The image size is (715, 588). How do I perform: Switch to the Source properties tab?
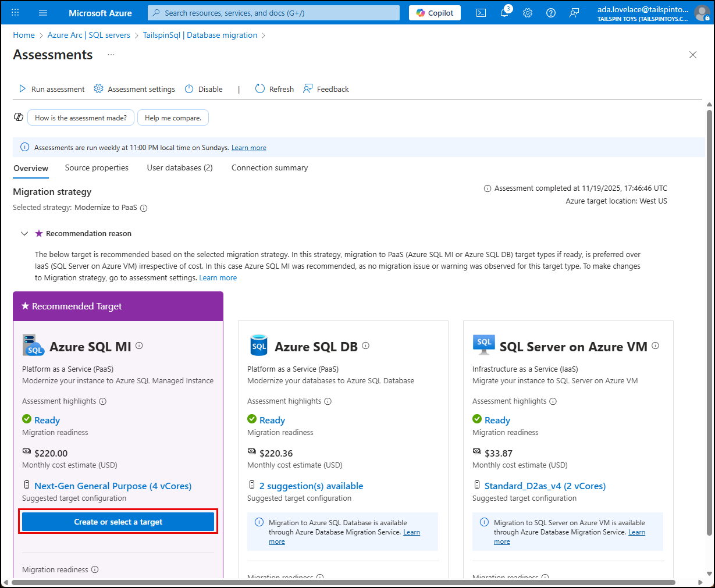click(x=97, y=168)
